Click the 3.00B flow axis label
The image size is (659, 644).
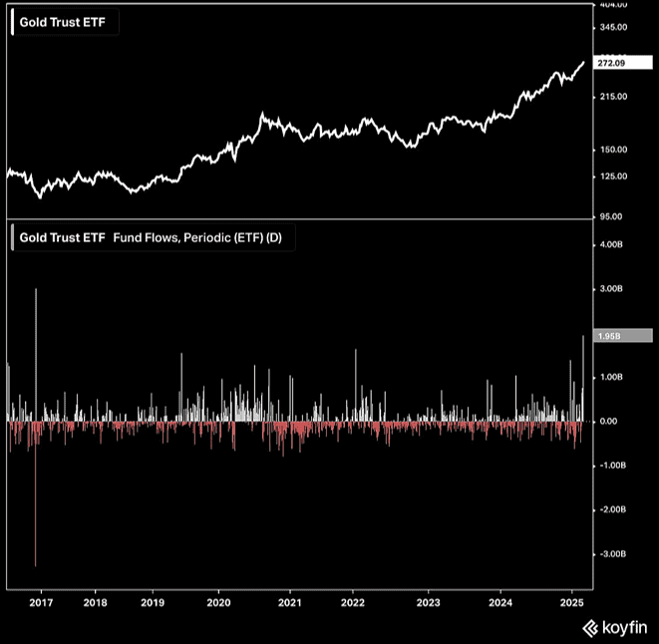click(x=611, y=289)
